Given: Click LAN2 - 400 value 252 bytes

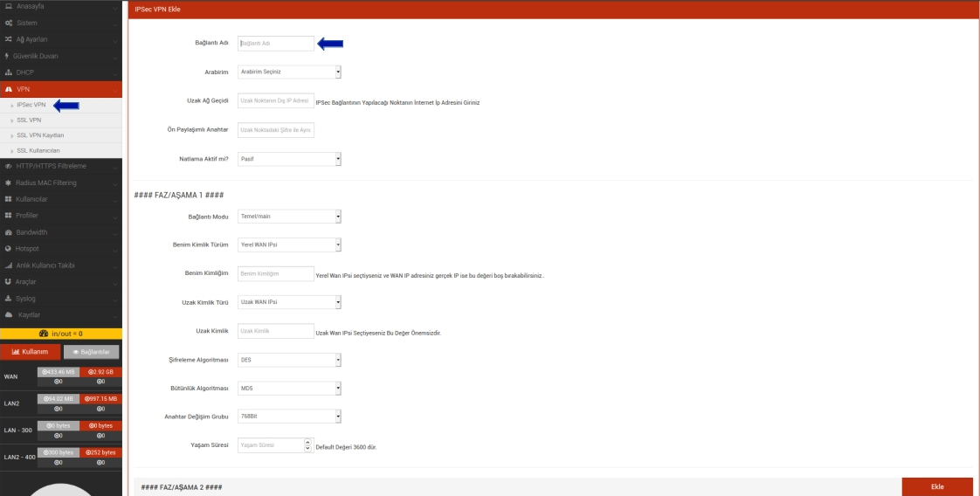Looking at the screenshot, I should tap(100, 452).
